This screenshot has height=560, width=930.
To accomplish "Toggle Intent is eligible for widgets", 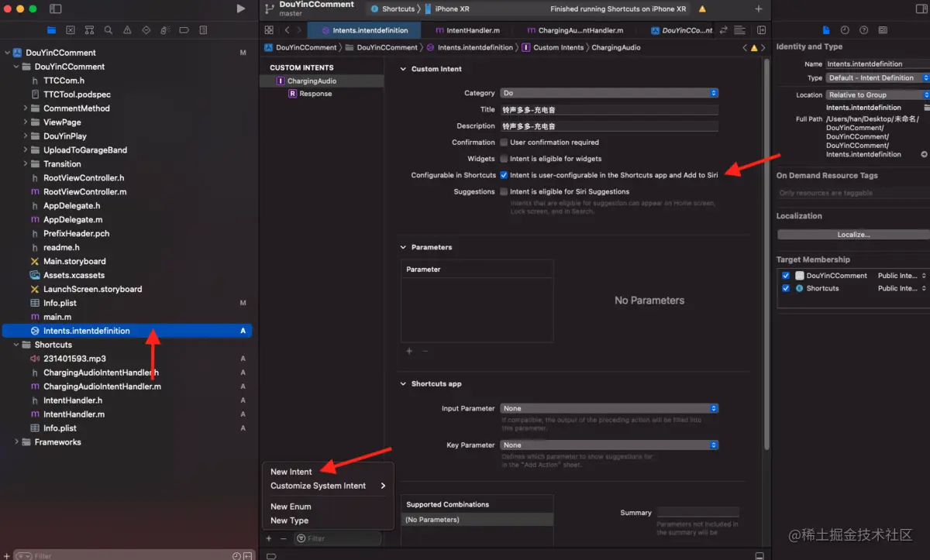I will pos(504,159).
